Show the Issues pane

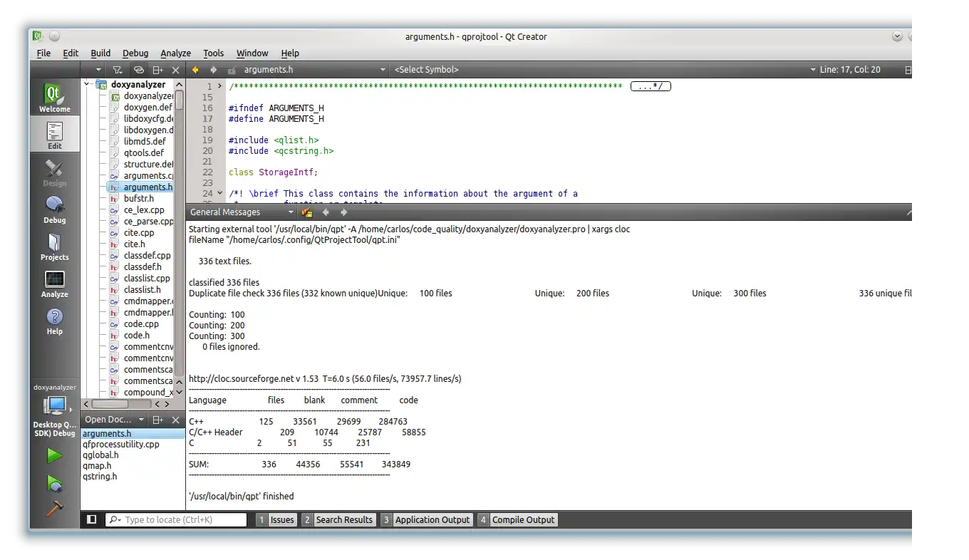point(275,519)
